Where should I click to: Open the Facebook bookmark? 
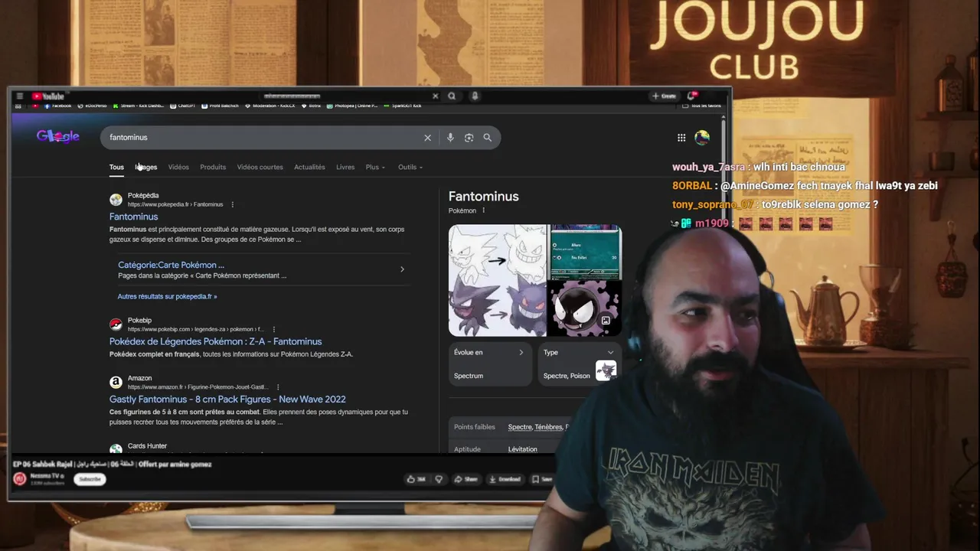tap(58, 106)
